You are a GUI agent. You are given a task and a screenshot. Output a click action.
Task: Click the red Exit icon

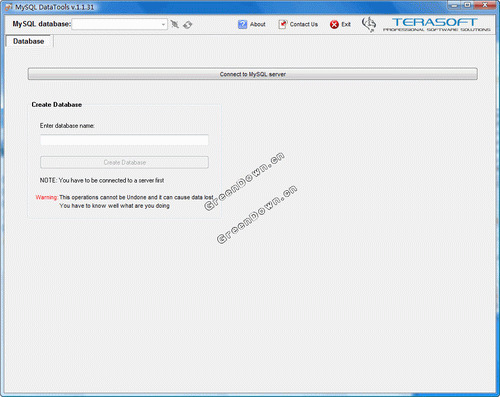(334, 24)
